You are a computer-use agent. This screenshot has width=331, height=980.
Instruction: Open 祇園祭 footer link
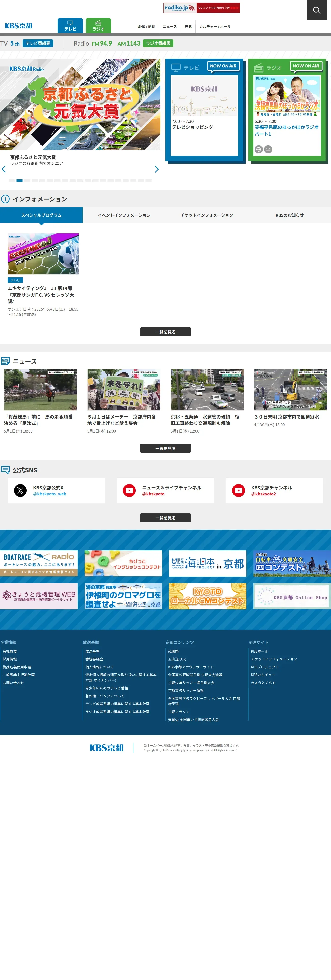[x=173, y=652]
